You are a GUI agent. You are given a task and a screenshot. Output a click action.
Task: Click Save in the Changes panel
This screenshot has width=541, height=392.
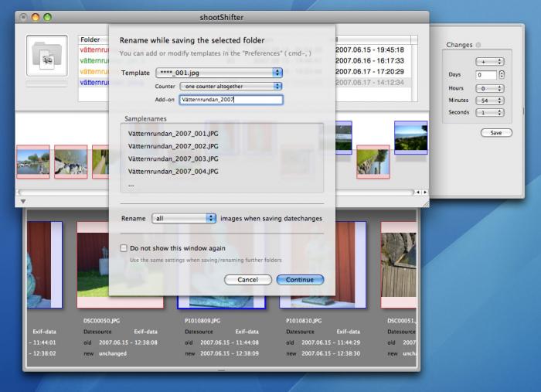pyautogui.click(x=495, y=133)
